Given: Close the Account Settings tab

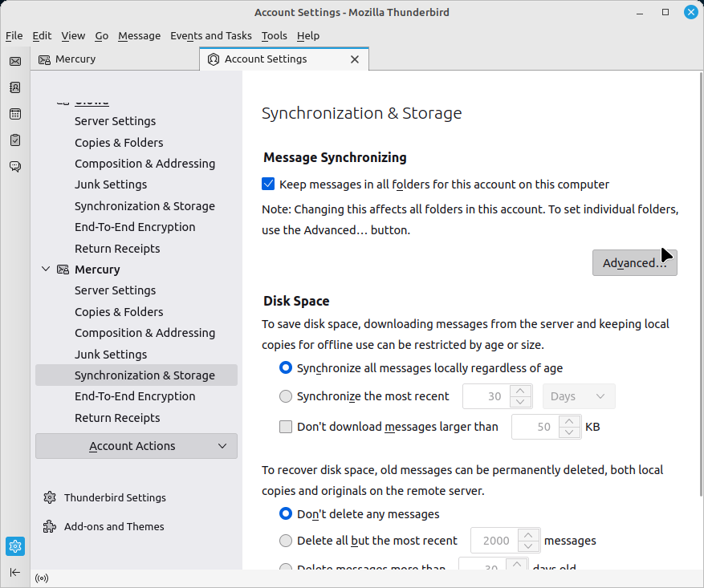Looking at the screenshot, I should (x=355, y=59).
